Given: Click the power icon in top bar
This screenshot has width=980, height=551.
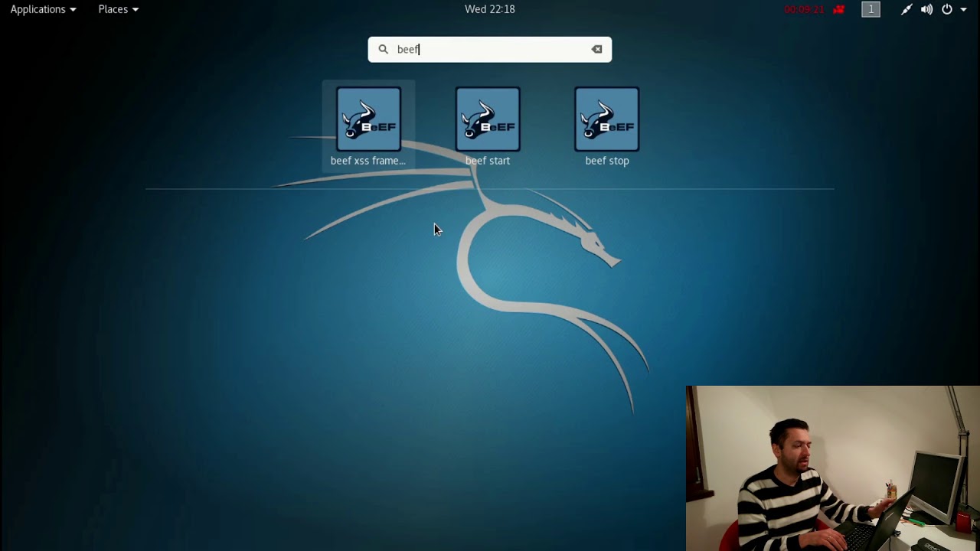Looking at the screenshot, I should click(947, 9).
